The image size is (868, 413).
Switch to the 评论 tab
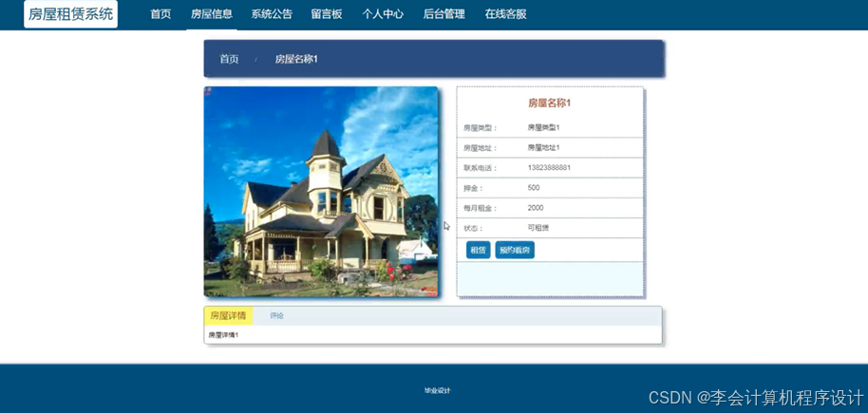click(276, 315)
